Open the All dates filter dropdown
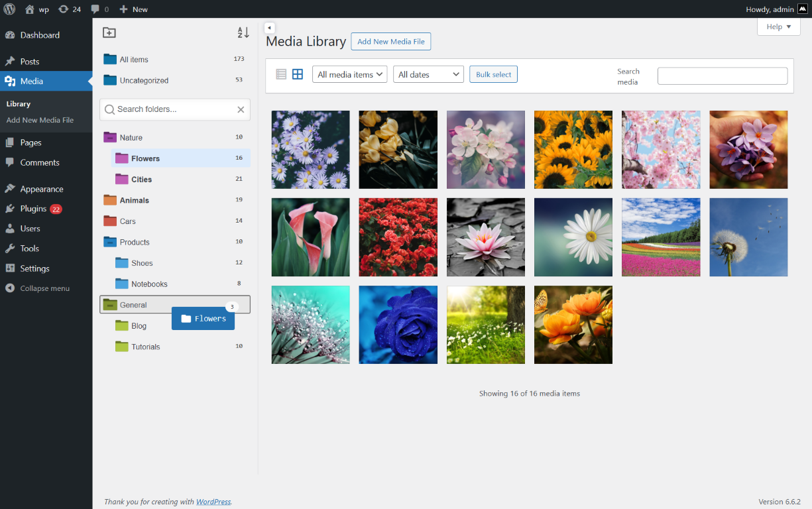812x509 pixels. pyautogui.click(x=428, y=74)
